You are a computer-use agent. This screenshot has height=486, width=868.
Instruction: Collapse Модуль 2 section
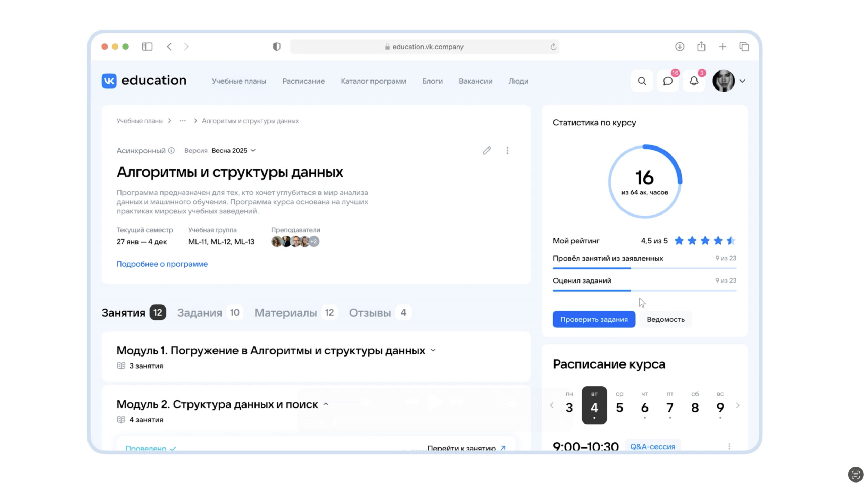[x=326, y=404]
